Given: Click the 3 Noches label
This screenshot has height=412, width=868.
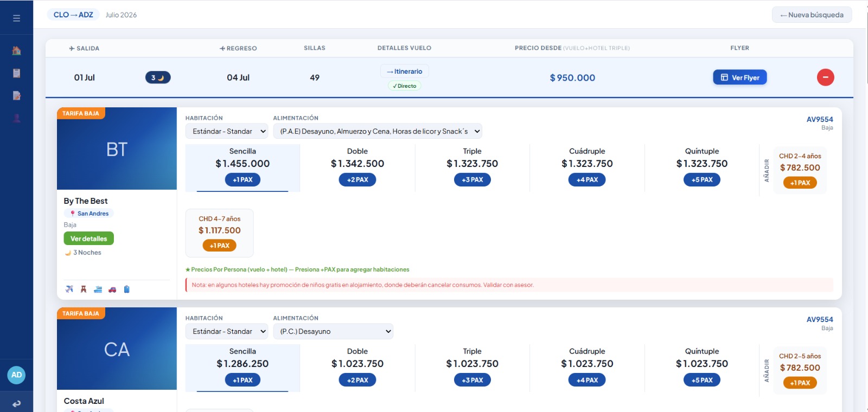Looking at the screenshot, I should coord(84,253).
